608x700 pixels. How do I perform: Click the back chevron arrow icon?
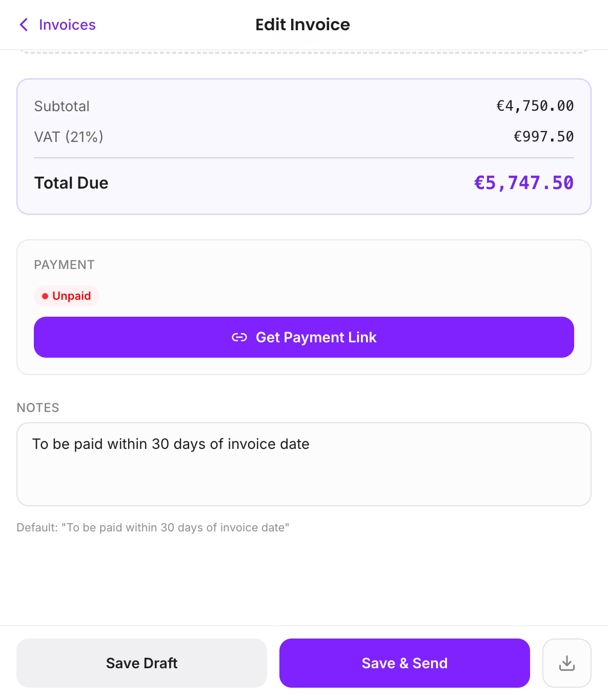pyautogui.click(x=24, y=25)
